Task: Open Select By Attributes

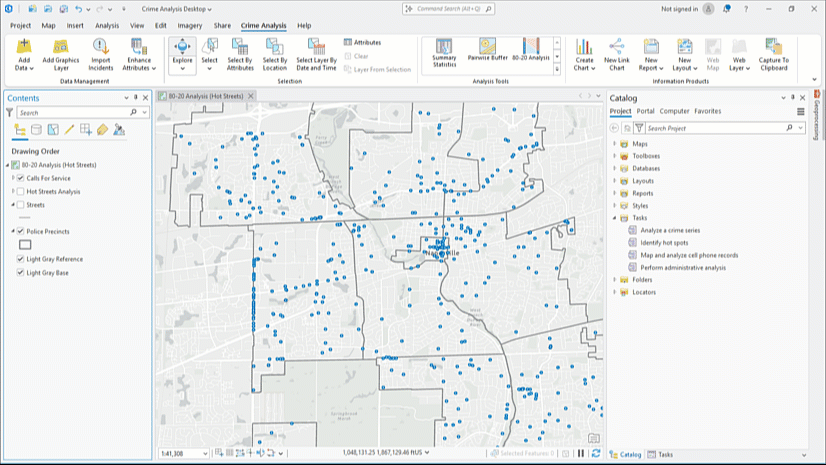Action: coord(240,55)
